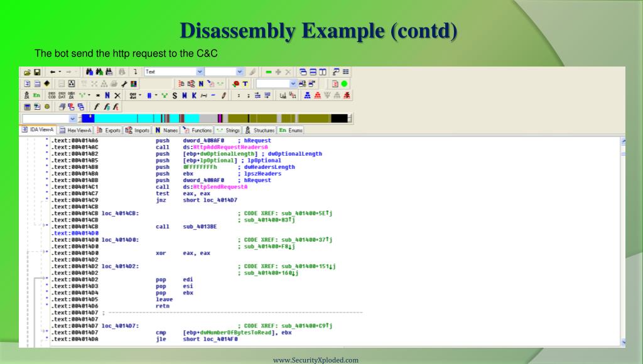The width and height of the screenshot is (643, 364).
Task: Open the Functions tab
Action: coord(197,131)
